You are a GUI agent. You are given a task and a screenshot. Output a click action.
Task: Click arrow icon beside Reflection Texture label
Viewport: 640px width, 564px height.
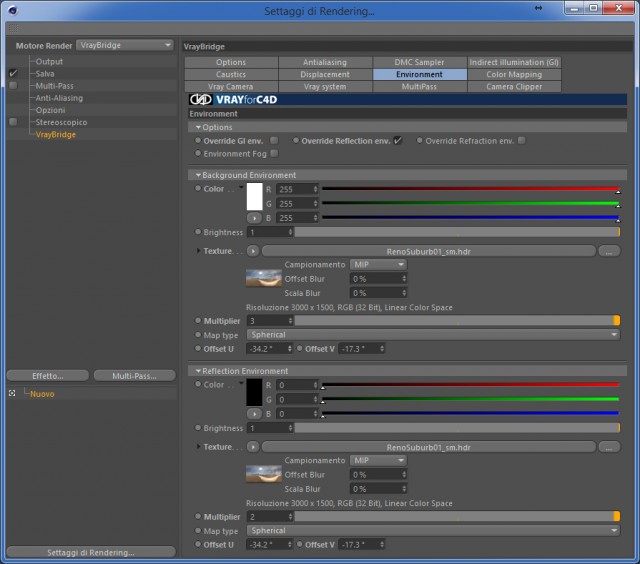point(253,447)
